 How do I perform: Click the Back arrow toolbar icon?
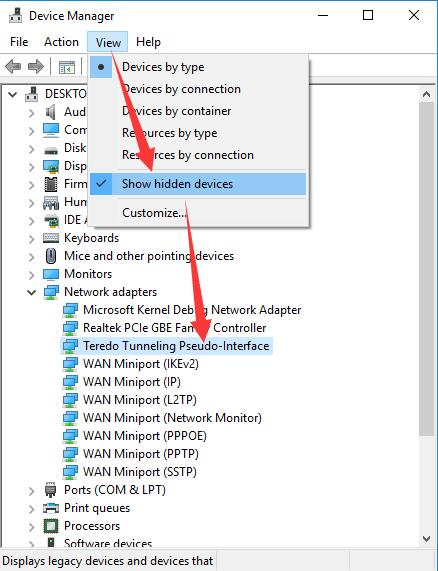coord(13,67)
